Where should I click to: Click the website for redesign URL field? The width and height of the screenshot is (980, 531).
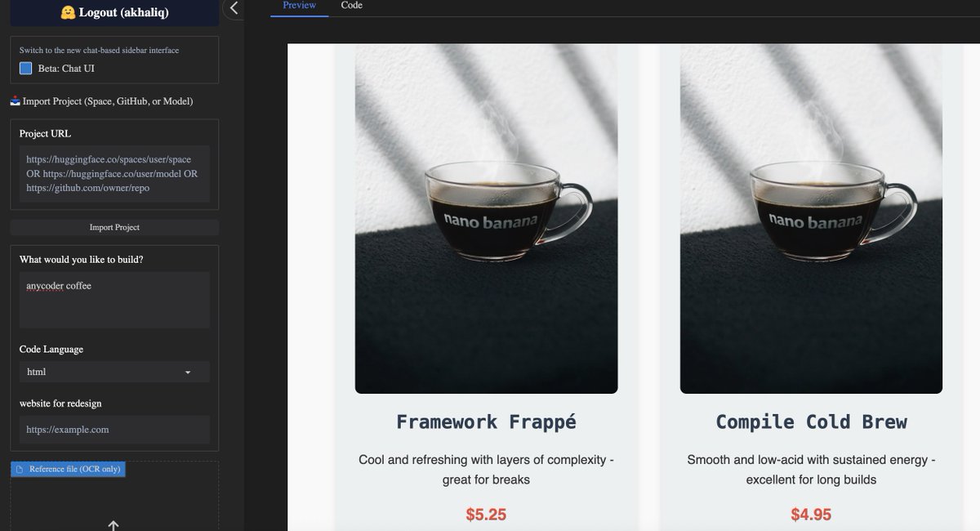[114, 430]
